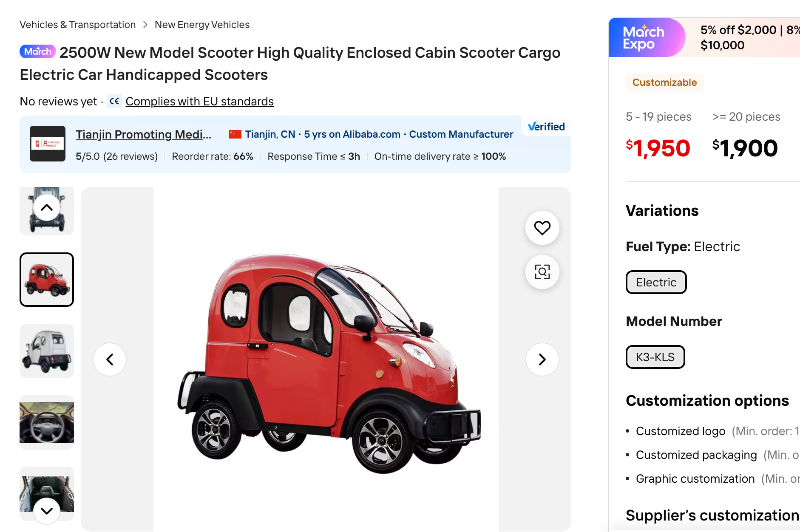800x532 pixels.
Task: Select the steering wheel interior thumbnail
Action: (47, 422)
